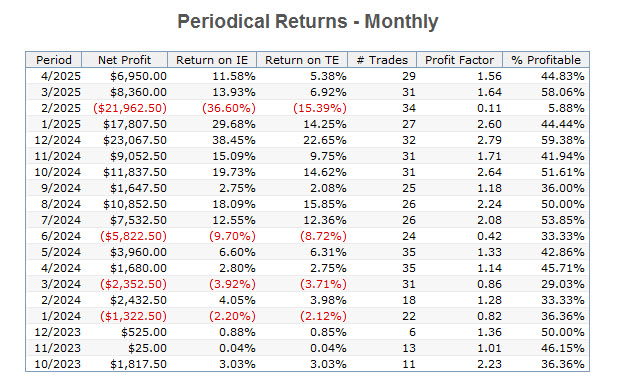The width and height of the screenshot is (619, 390).
Task: Select the Return on IE column header
Action: (x=212, y=60)
